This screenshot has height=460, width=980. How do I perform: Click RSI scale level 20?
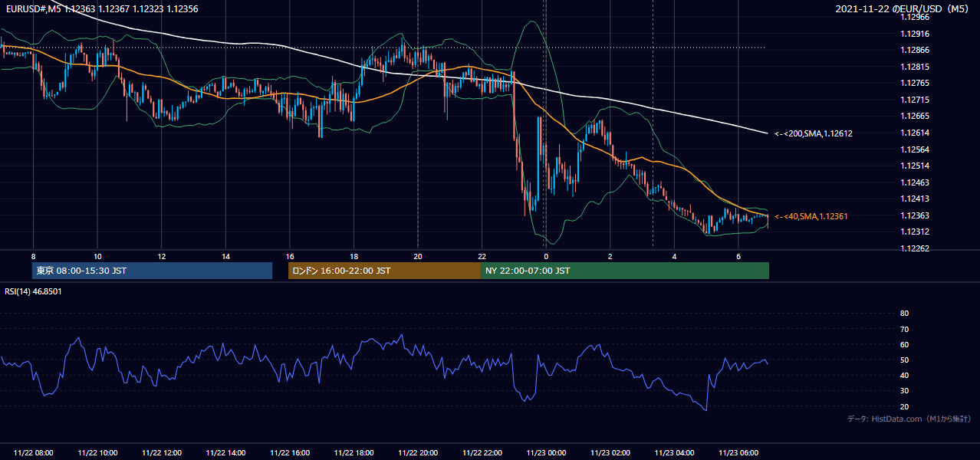click(904, 406)
